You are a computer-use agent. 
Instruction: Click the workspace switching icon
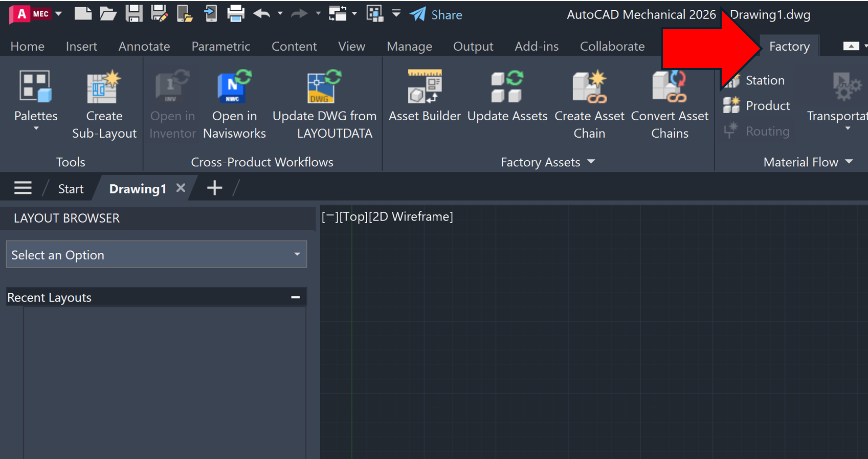(338, 14)
